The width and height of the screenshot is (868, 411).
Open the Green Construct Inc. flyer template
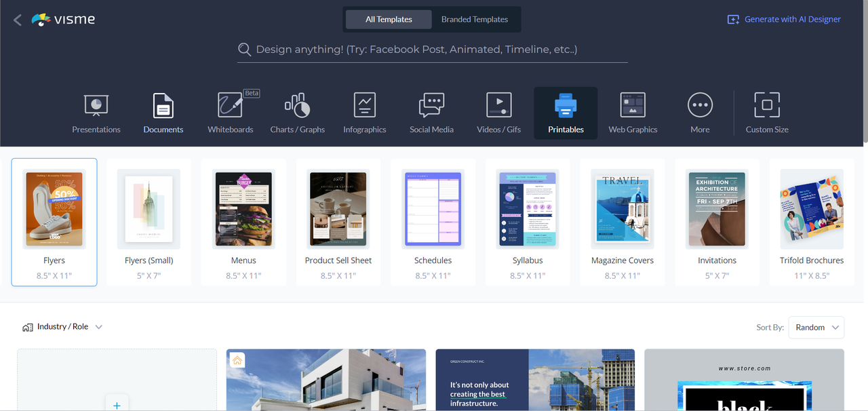coord(535,380)
